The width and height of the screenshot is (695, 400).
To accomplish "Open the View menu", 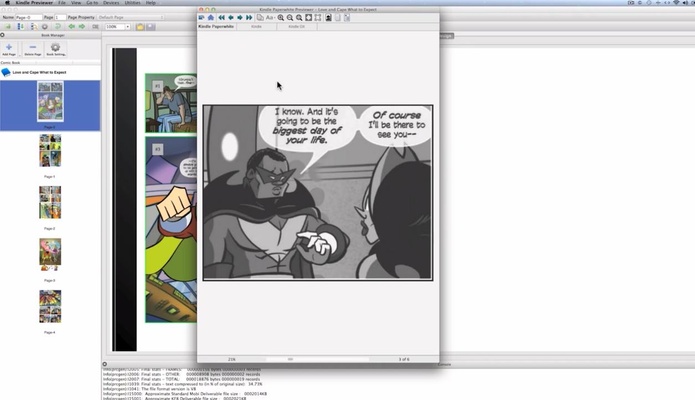I will [x=76, y=3].
